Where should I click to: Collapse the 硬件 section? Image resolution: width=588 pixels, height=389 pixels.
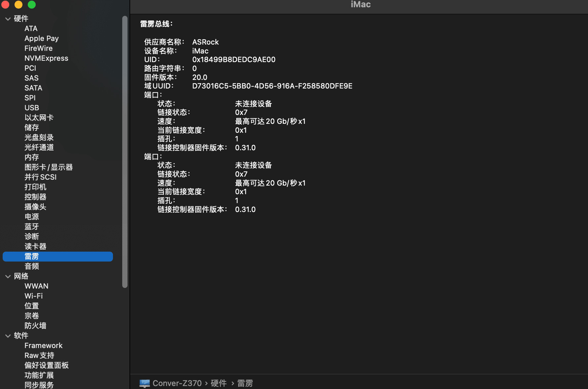point(8,19)
